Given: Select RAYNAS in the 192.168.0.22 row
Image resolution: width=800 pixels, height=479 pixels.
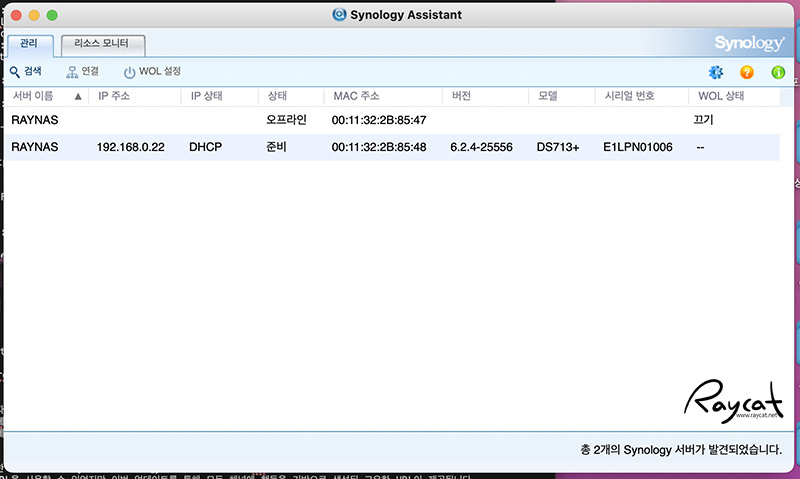Looking at the screenshot, I should click(x=35, y=147).
